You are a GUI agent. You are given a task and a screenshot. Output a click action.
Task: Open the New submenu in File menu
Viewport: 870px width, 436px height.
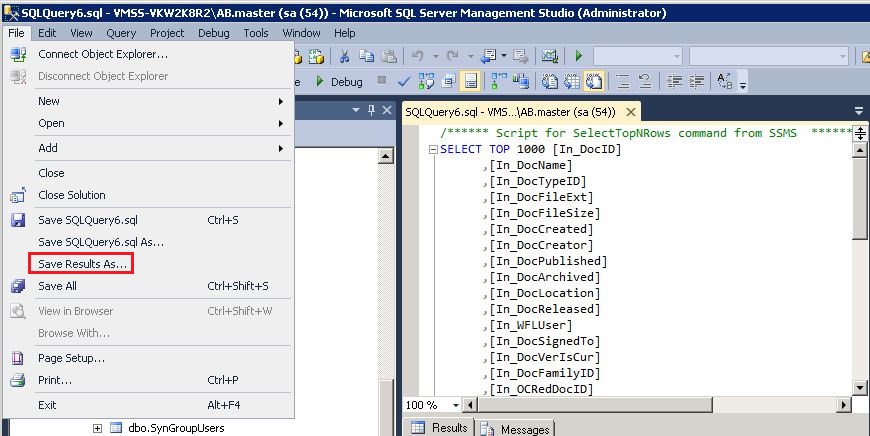pyautogui.click(x=149, y=101)
